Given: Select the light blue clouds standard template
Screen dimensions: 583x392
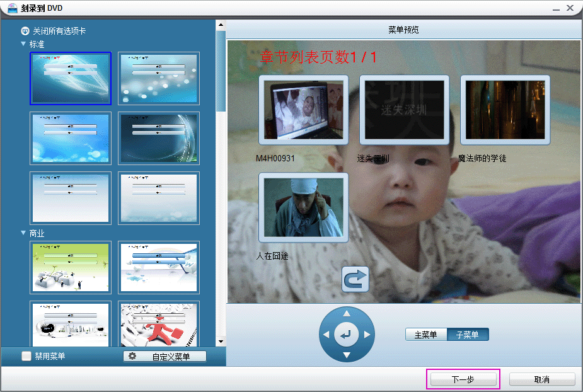Looking at the screenshot, I should [71, 139].
